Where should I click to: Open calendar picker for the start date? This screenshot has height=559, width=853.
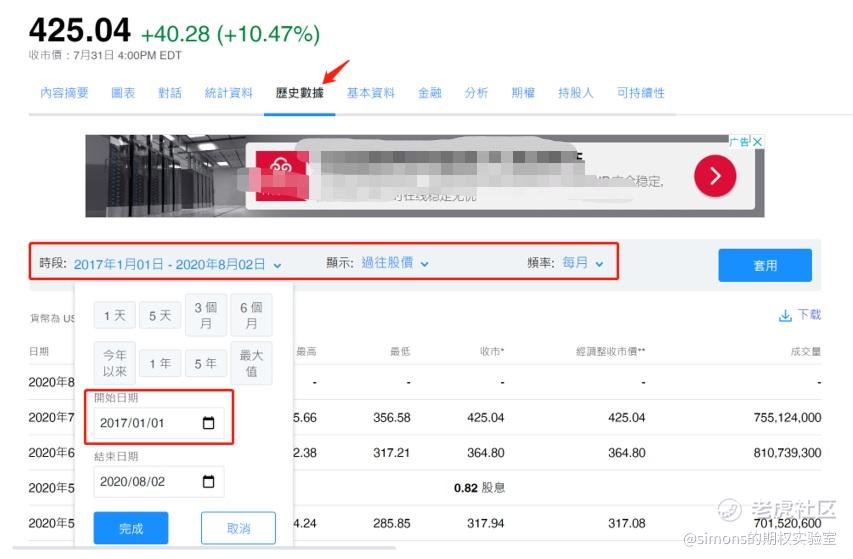tap(208, 423)
